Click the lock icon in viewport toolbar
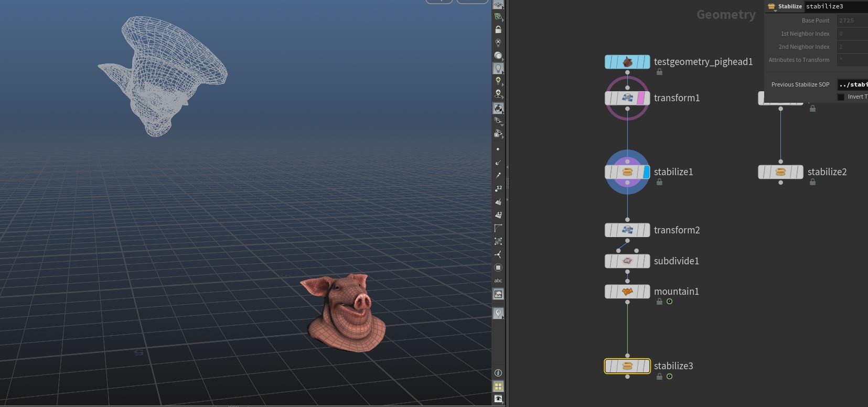The image size is (868, 407). [x=498, y=30]
